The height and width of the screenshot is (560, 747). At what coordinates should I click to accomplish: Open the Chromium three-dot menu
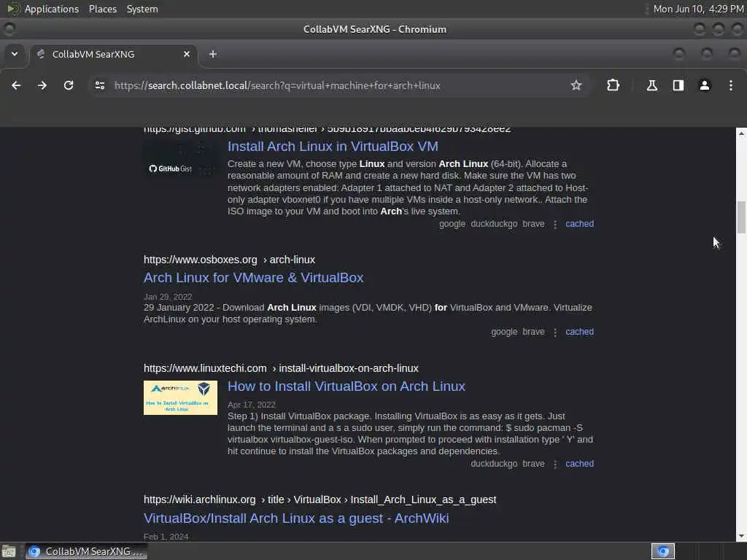[x=731, y=85]
